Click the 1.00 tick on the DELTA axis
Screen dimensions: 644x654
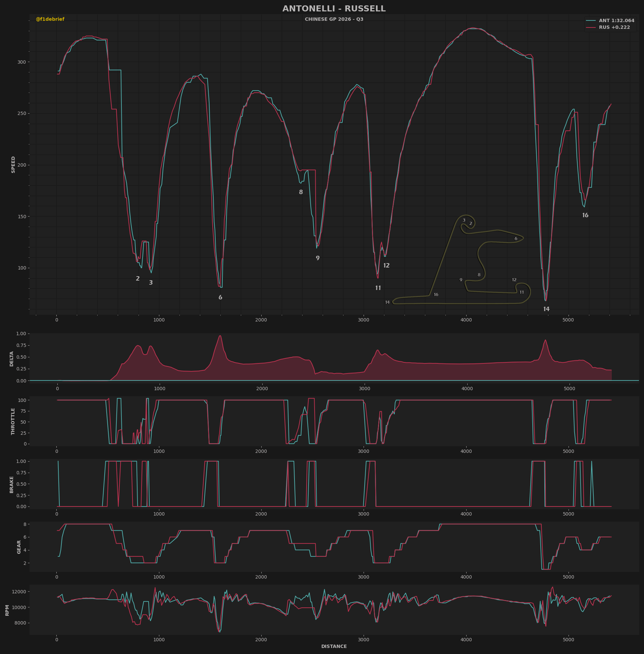pyautogui.click(x=21, y=334)
